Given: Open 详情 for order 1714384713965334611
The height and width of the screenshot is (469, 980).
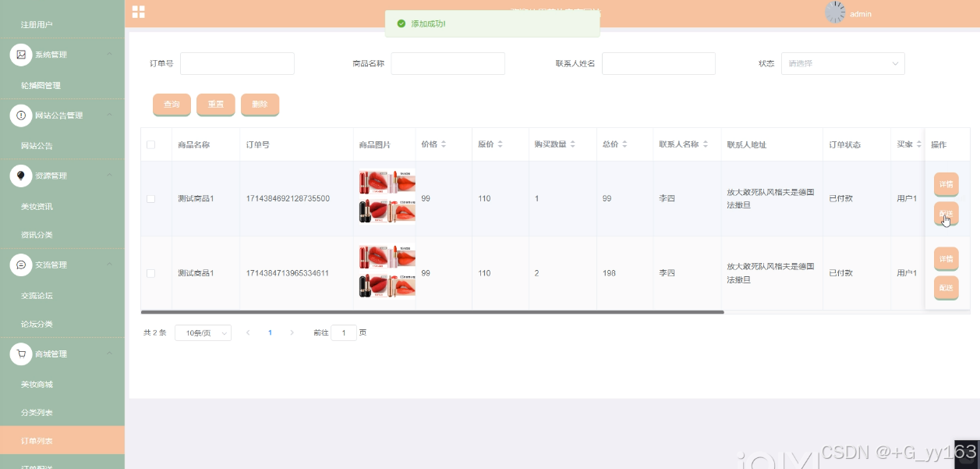Looking at the screenshot, I should [x=946, y=258].
